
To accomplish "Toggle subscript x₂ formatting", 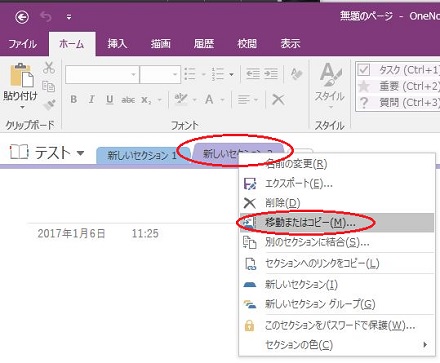I will (146, 100).
